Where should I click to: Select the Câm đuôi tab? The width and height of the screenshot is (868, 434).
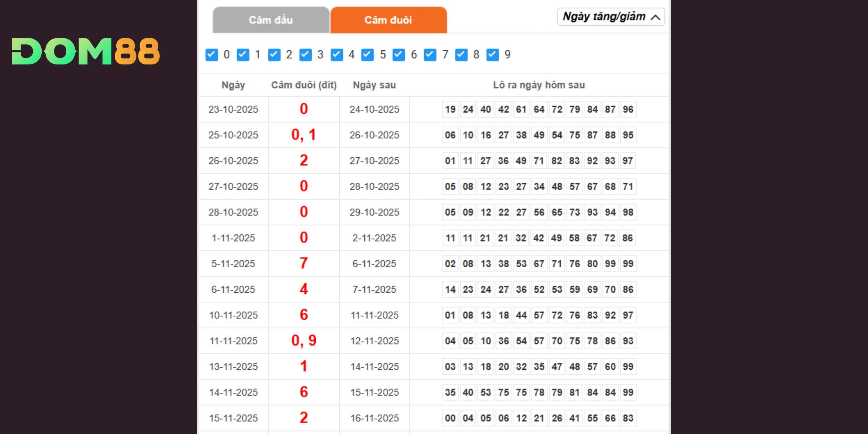[x=388, y=20]
